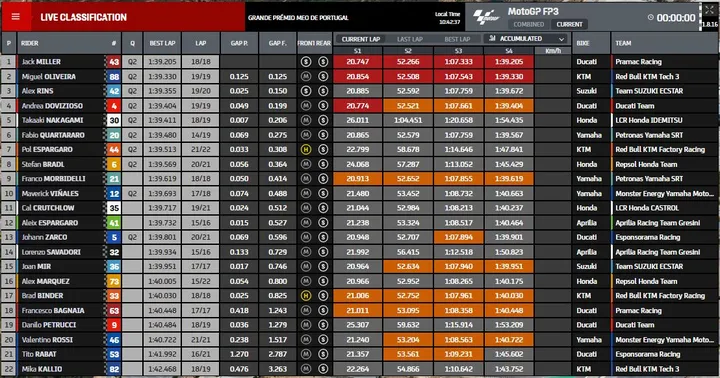Click Fabio Quartararo's front tyre icon
The height and width of the screenshot is (378, 720).
point(306,135)
